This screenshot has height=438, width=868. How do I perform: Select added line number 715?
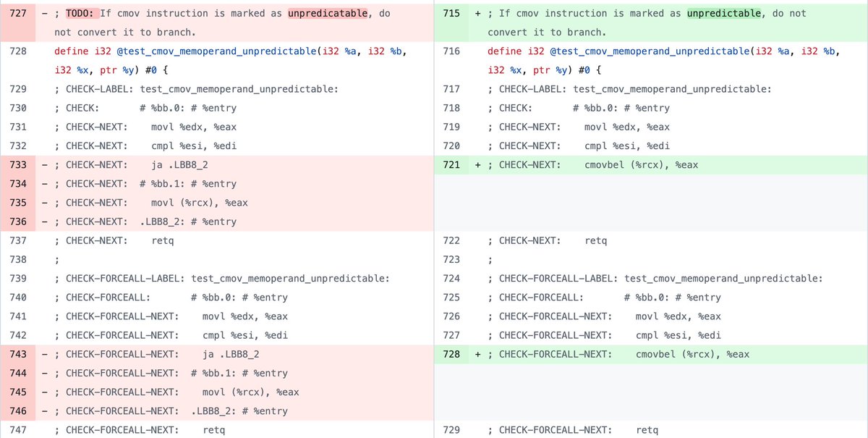pos(451,13)
